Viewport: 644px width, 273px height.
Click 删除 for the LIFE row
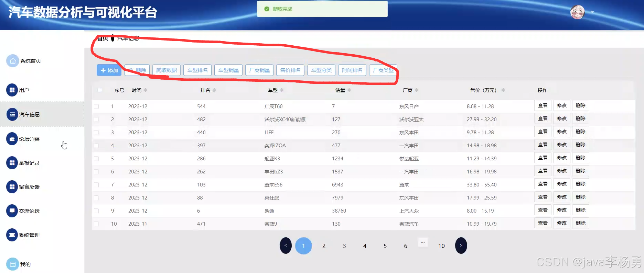point(581,132)
